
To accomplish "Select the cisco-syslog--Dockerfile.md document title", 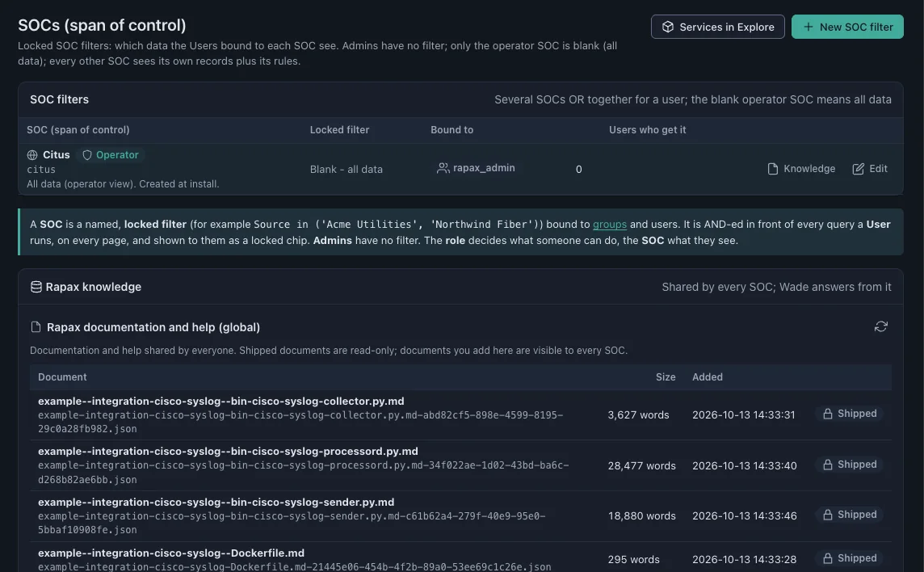I will click(x=171, y=553).
